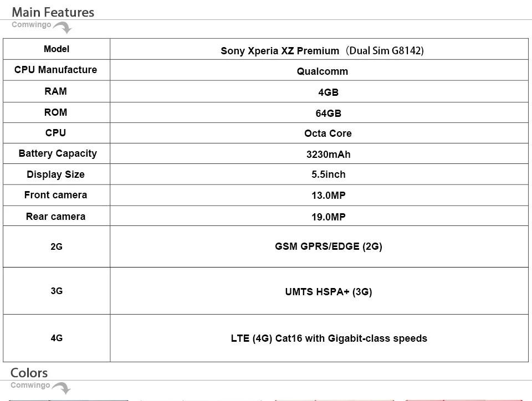532x401 pixels.
Task: Click the Battery Capacity label cell
Action: click(57, 153)
